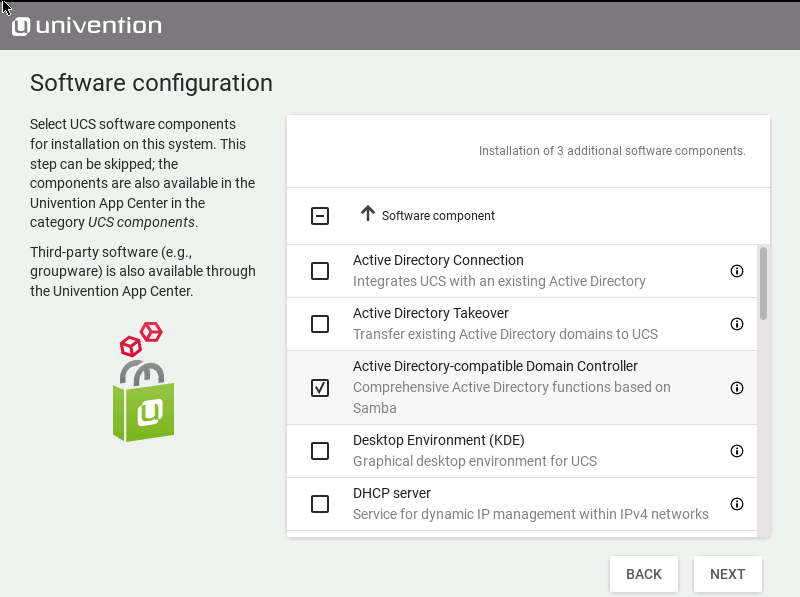Click 'Comprehensive Active Directory functions based on Samba'

[512, 397]
